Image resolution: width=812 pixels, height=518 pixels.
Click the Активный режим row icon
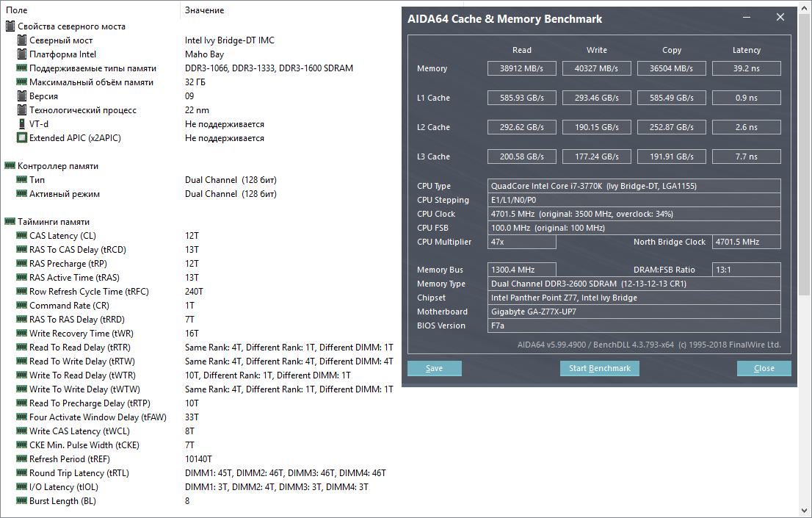tap(22, 194)
